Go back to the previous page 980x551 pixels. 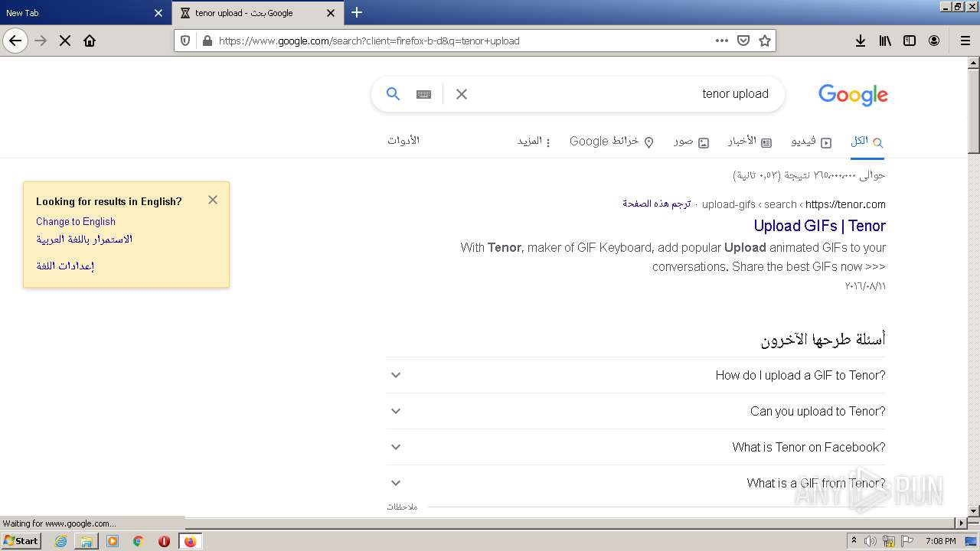[15, 41]
